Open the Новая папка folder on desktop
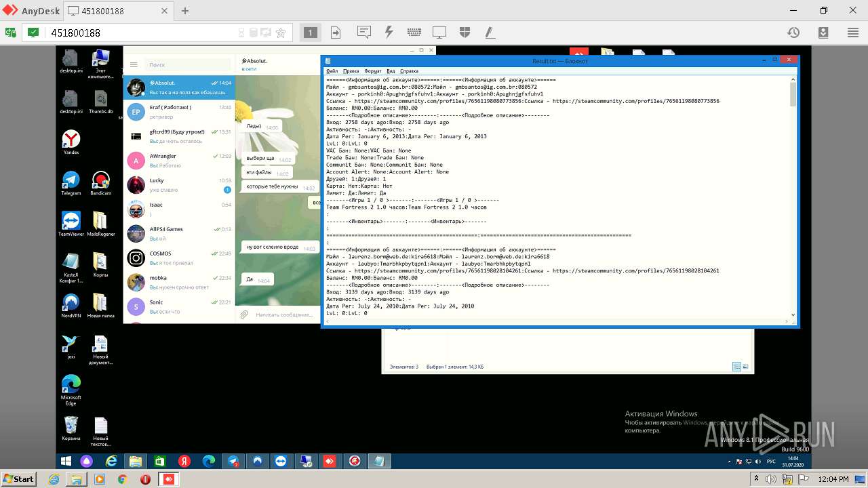 click(101, 306)
